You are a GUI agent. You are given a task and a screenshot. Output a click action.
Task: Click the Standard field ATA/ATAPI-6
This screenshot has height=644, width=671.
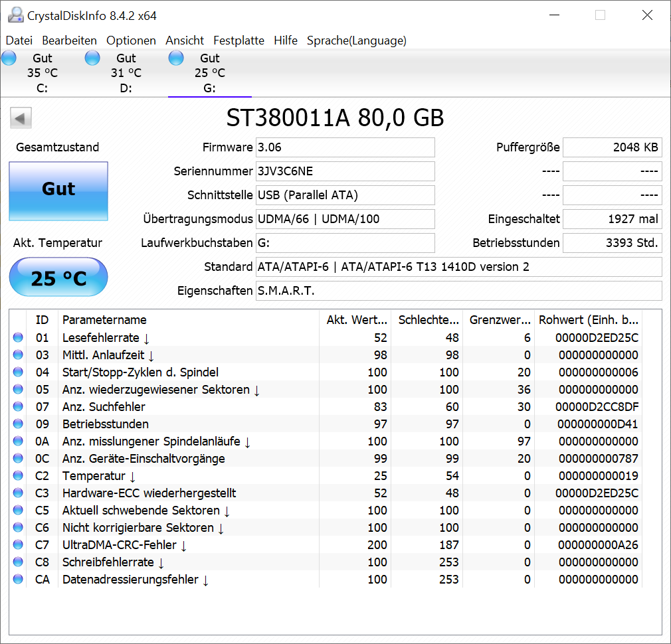459,268
